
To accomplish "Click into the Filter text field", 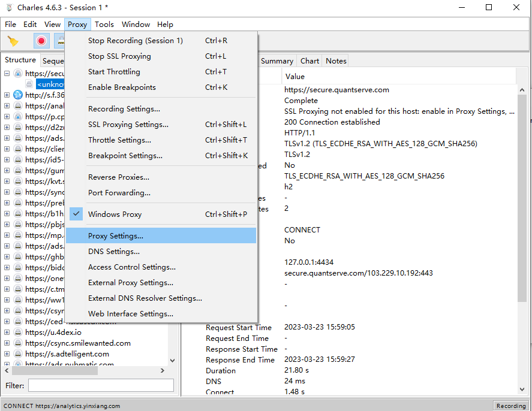I will pyautogui.click(x=101, y=386).
